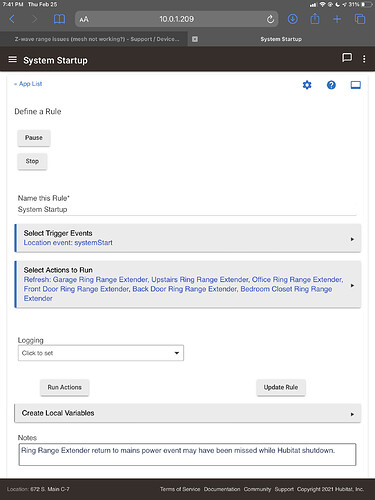Open rule settings gear icon
375x500 pixels.
point(307,85)
